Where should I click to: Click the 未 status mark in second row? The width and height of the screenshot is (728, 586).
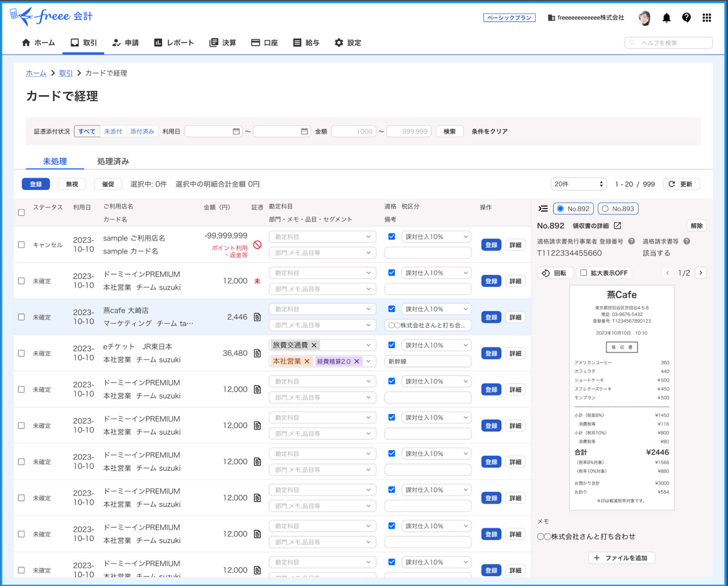pyautogui.click(x=257, y=281)
